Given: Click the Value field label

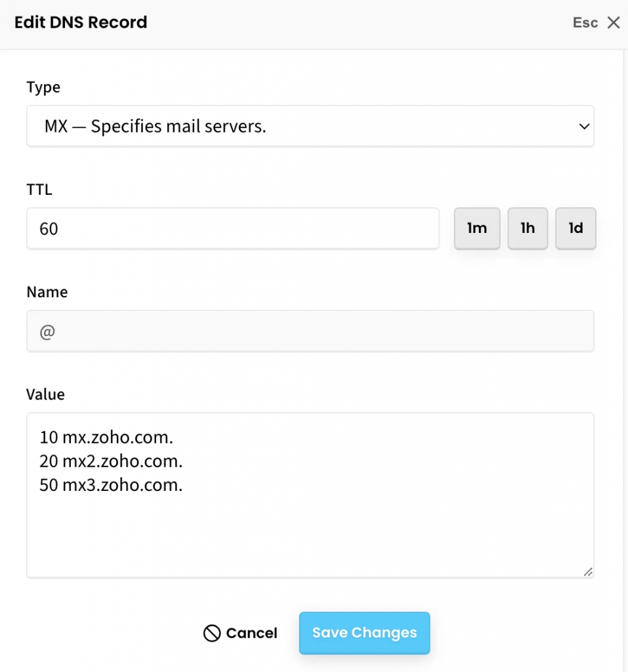Looking at the screenshot, I should 46,394.
